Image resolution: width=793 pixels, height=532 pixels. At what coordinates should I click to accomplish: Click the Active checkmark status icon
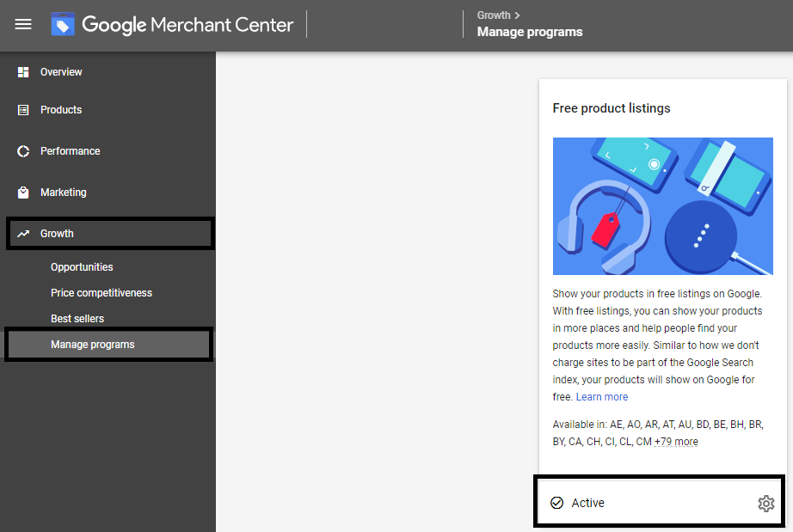coord(556,503)
